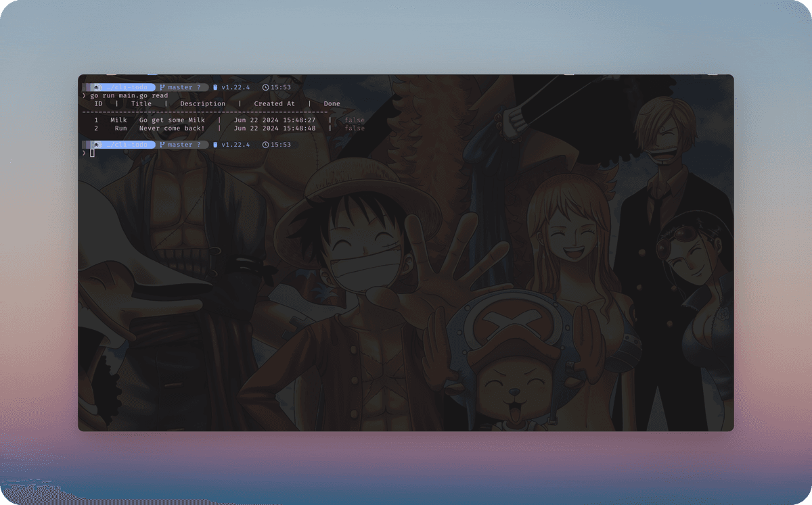Select the description 'Never come back!'
This screenshot has height=505, width=812.
pyautogui.click(x=172, y=128)
